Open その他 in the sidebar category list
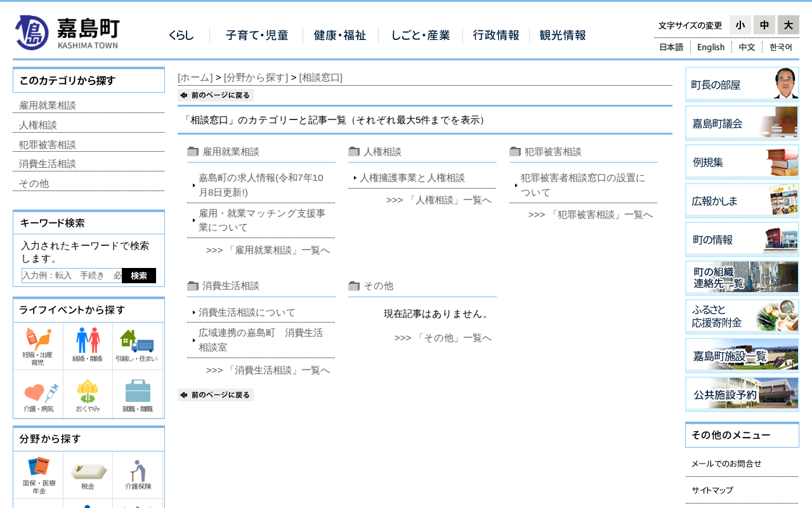Viewport: 812px width, 508px height. 34,184
